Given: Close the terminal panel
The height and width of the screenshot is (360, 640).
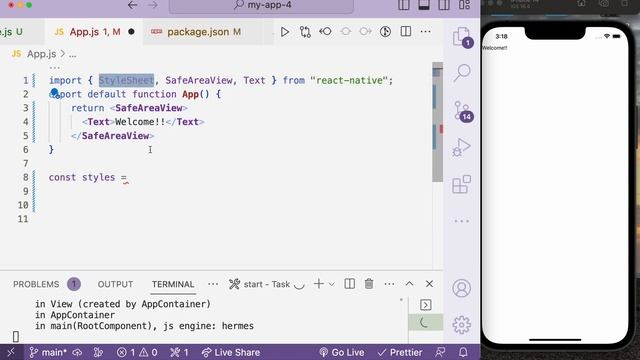Looking at the screenshot, I should click(429, 284).
